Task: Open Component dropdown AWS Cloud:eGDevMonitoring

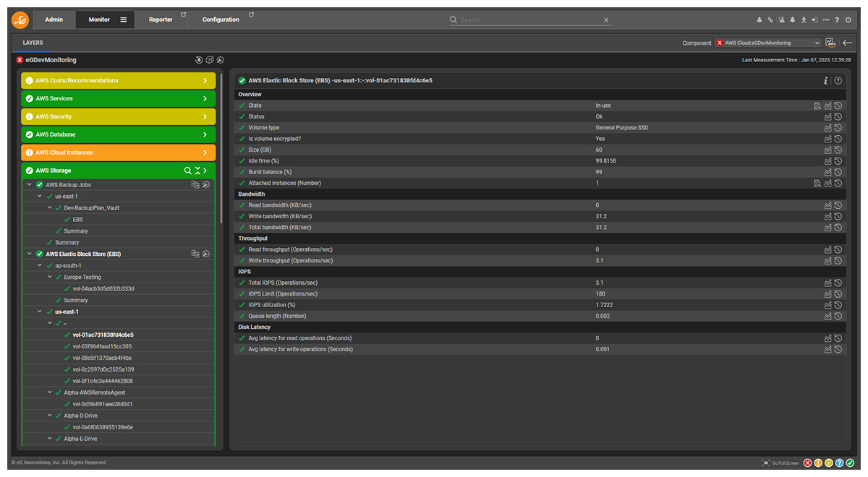Action: click(x=767, y=43)
